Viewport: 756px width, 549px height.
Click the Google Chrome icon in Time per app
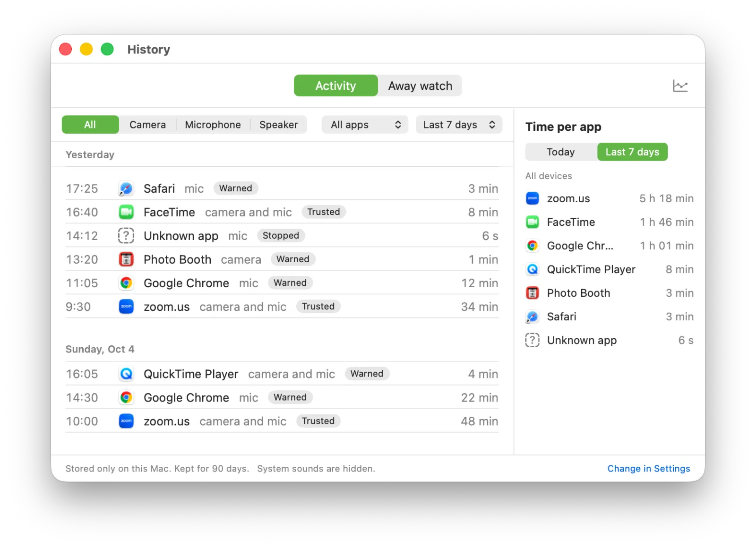coord(533,246)
